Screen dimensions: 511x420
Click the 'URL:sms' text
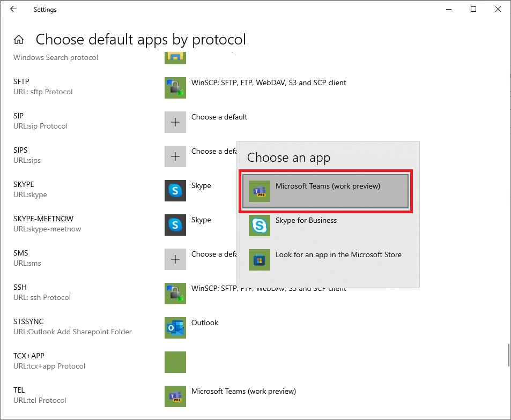tap(27, 263)
